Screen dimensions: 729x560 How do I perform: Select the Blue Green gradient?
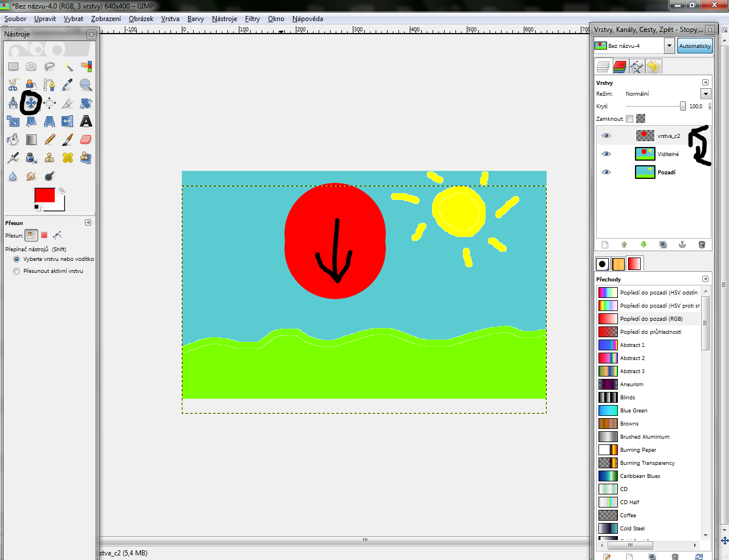[633, 411]
